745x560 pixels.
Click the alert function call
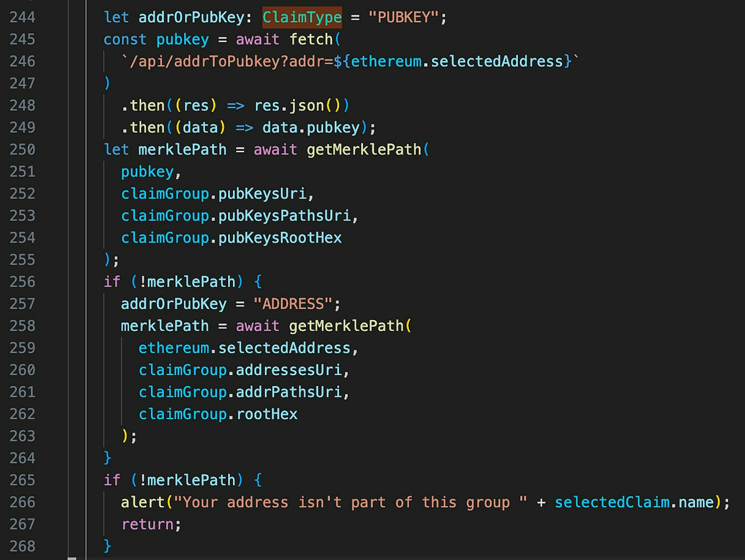143,502
